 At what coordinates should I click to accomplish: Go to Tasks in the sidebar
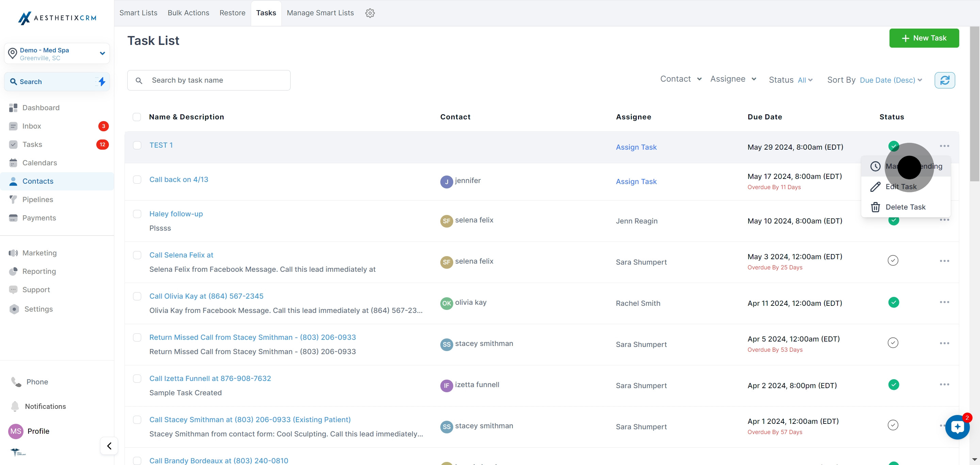[32, 145]
